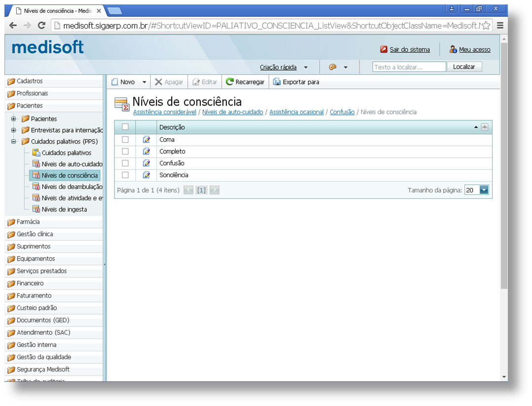Open the Criação rápida dropdown arrow
532x406 pixels.
[305, 67]
